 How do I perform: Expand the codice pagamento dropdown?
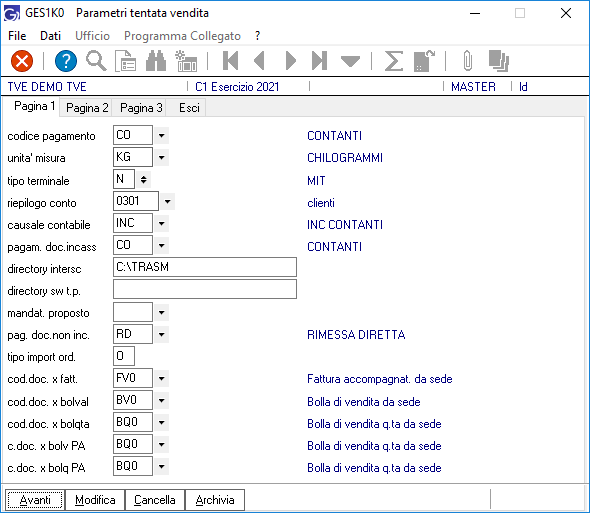161,135
